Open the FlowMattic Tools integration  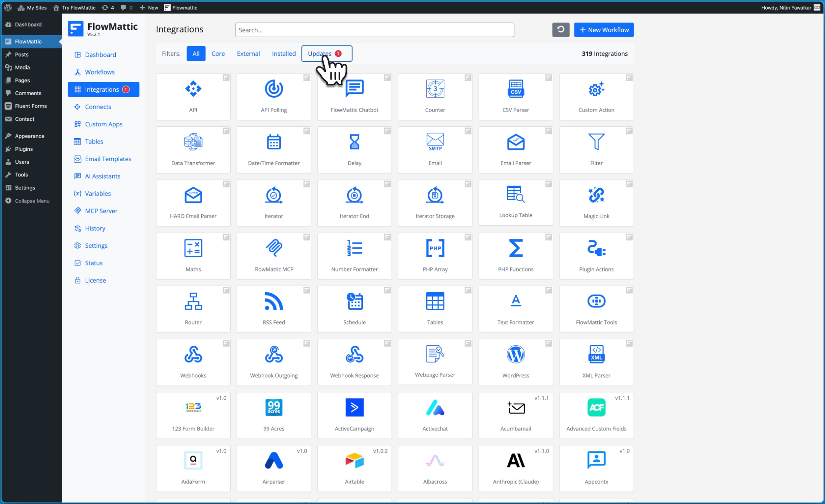click(596, 309)
